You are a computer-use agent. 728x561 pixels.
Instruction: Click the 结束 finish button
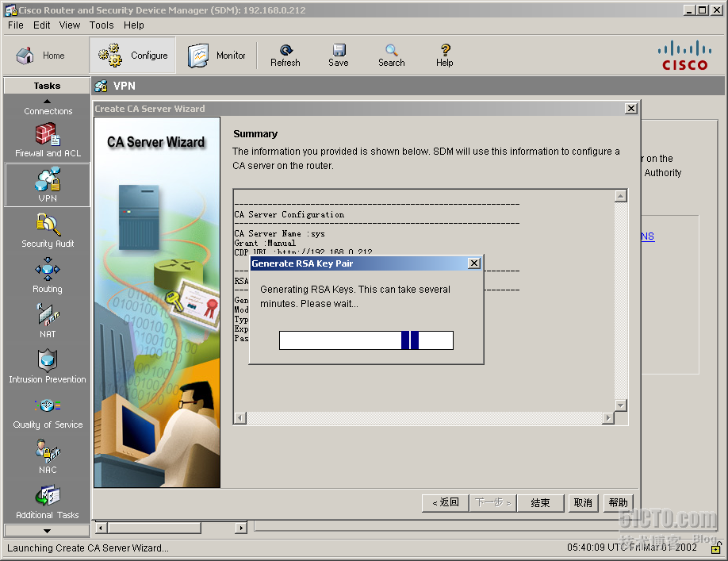pos(540,503)
